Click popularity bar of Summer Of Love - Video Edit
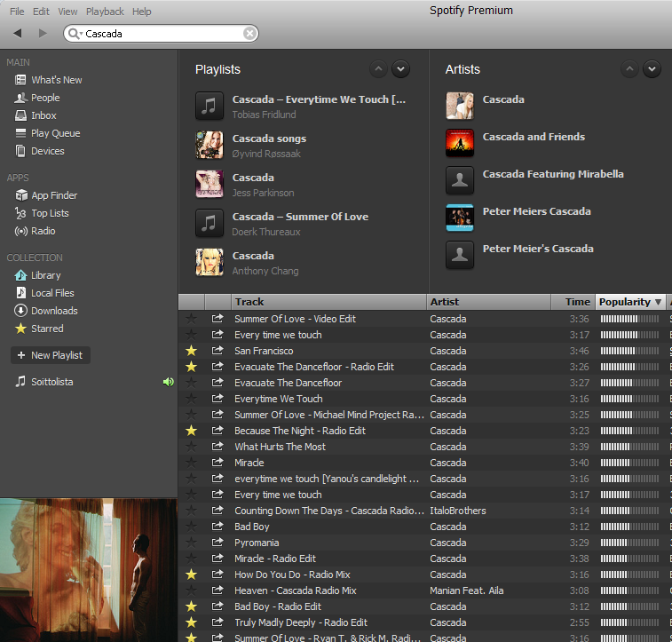The image size is (672, 642). point(629,319)
